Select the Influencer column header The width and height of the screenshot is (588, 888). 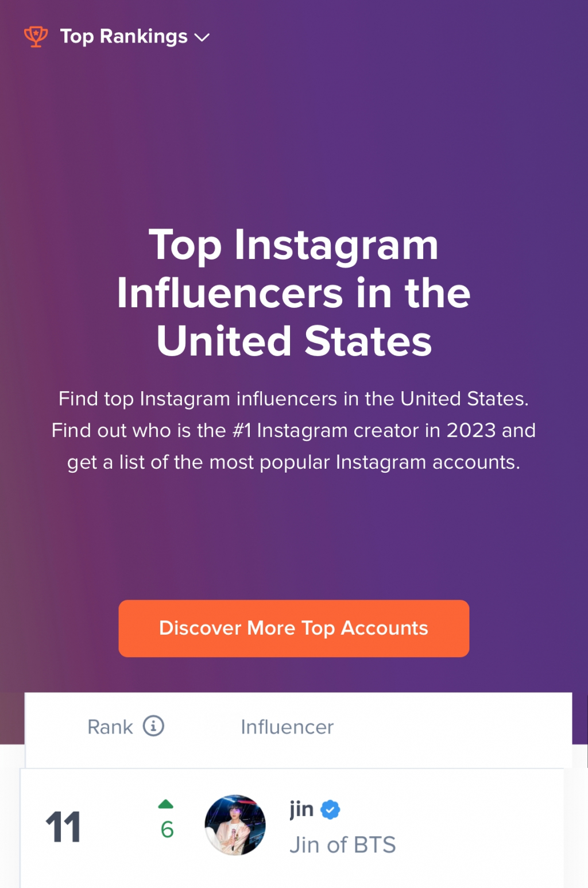coord(287,727)
